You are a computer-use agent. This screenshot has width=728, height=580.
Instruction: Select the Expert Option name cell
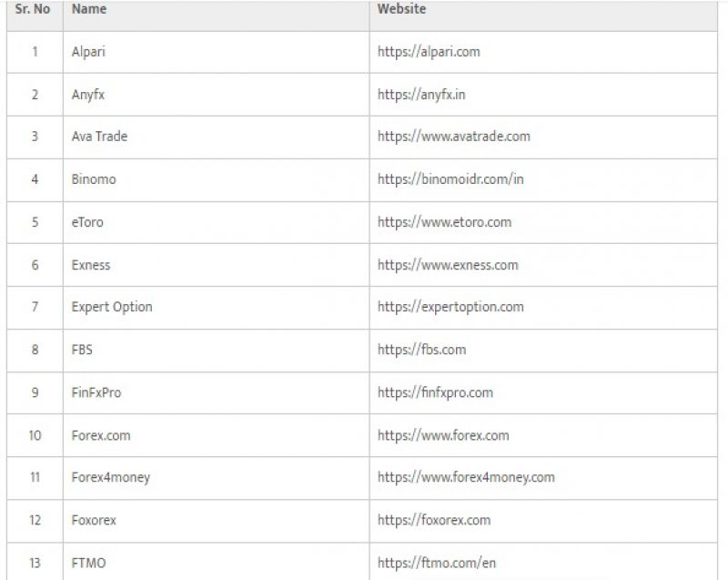pos(112,307)
